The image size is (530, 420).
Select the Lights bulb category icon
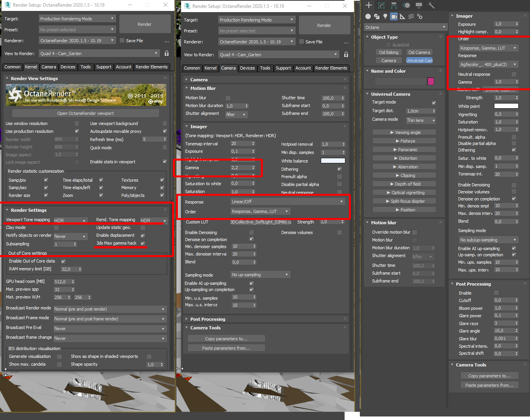coord(385,16)
